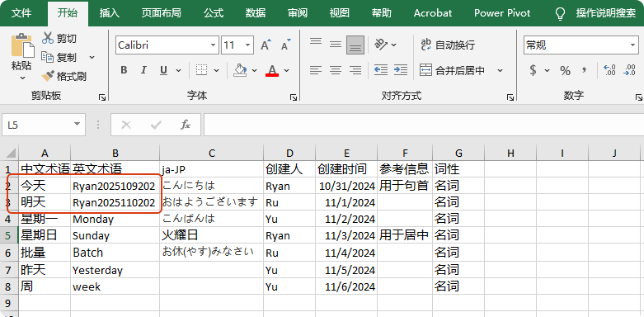Screen dimensions: 644x317
Task: Decrease font size with the smaller A
Action: coord(286,45)
